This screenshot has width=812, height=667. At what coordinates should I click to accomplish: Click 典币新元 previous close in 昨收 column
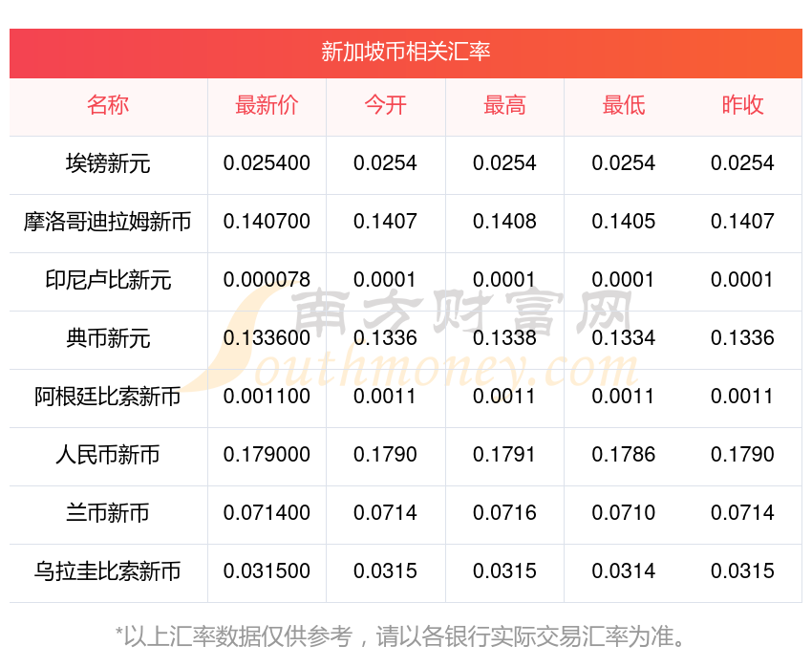(x=742, y=338)
